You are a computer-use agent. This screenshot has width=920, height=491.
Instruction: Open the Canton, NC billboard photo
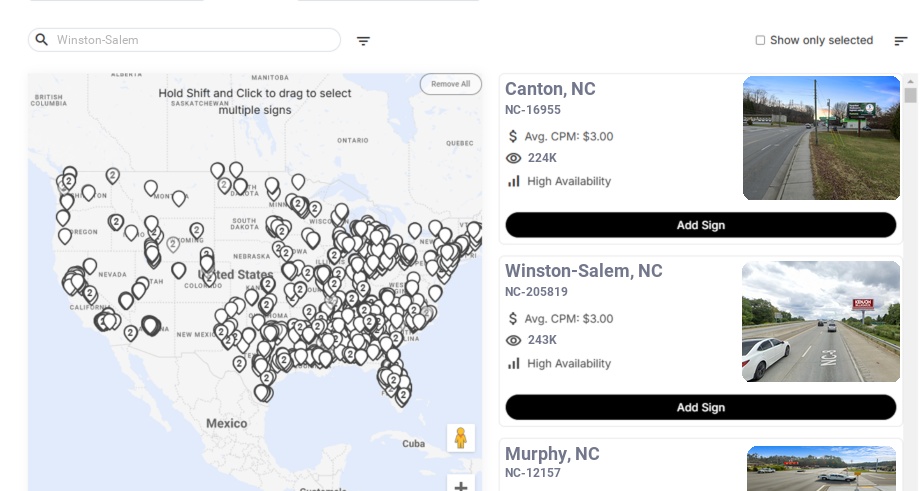pyautogui.click(x=821, y=138)
